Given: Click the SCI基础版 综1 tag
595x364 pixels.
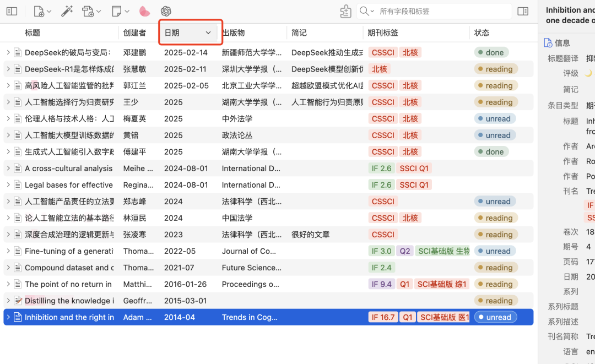Looking at the screenshot, I should point(442,284).
